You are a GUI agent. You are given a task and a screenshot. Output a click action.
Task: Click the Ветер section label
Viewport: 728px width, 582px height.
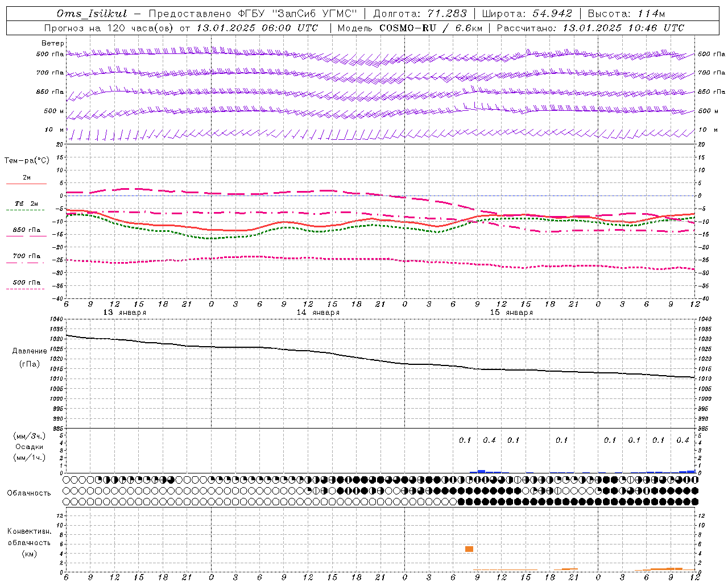52,43
